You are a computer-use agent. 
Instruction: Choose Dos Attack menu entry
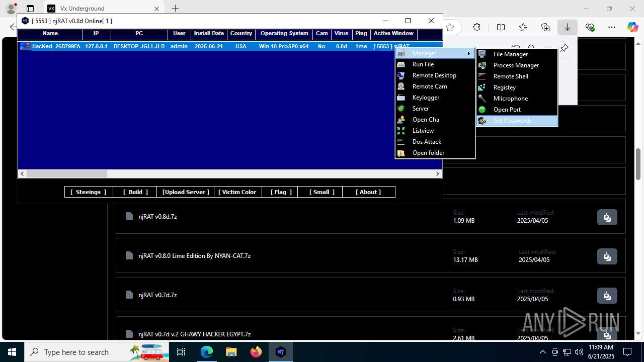point(435,142)
